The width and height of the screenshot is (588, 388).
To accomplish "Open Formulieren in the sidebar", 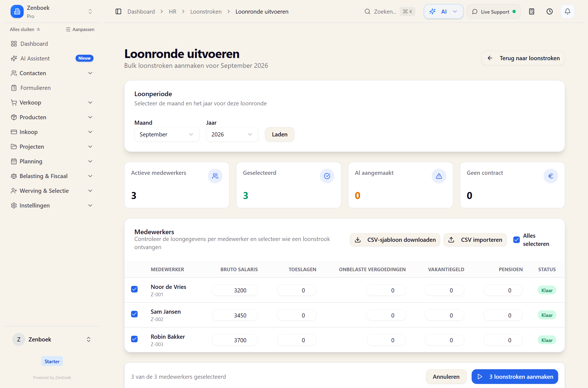I will tap(52, 88).
